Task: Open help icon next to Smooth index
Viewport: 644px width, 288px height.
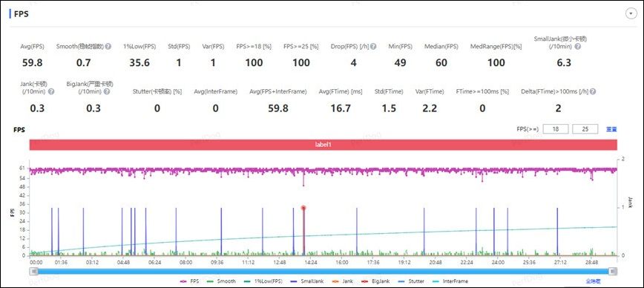Action: [108, 47]
